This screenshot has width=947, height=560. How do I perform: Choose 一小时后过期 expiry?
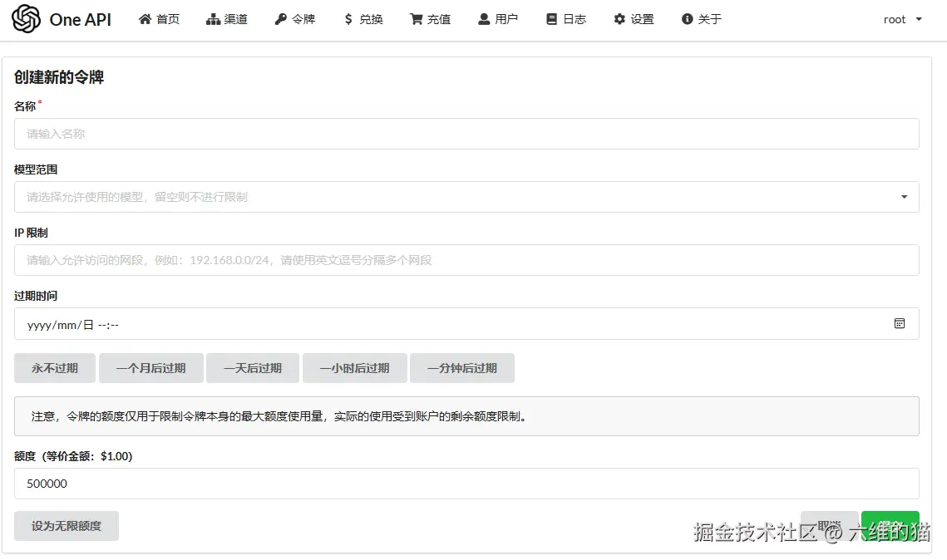pos(354,368)
